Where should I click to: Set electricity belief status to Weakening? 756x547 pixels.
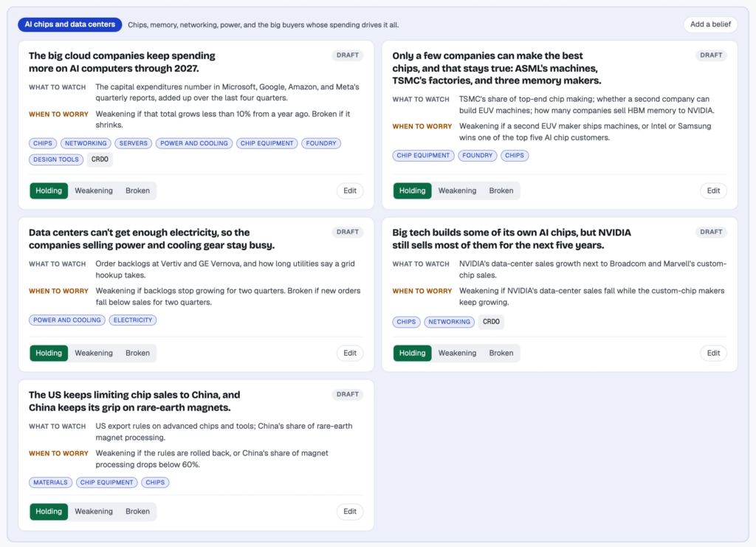point(94,354)
